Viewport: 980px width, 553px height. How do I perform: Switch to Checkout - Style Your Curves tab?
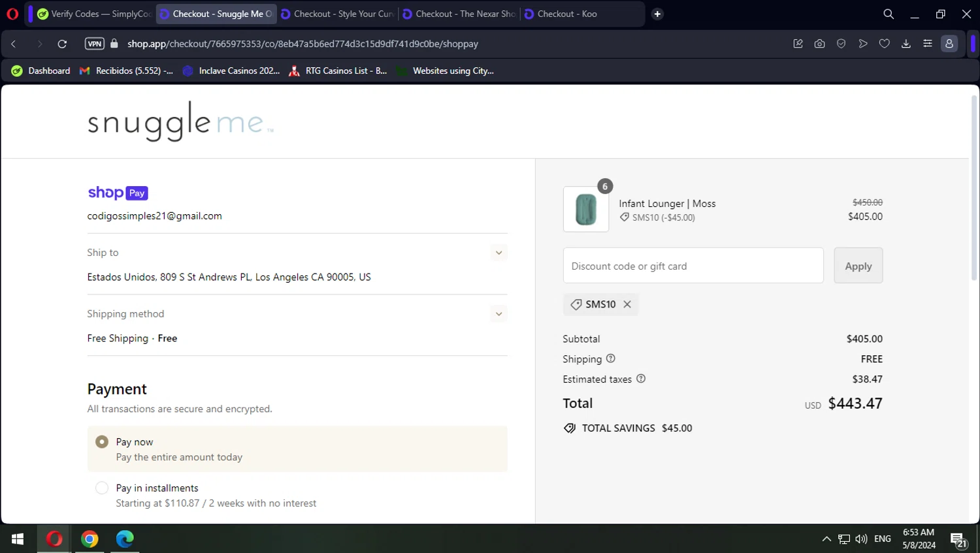[338, 14]
